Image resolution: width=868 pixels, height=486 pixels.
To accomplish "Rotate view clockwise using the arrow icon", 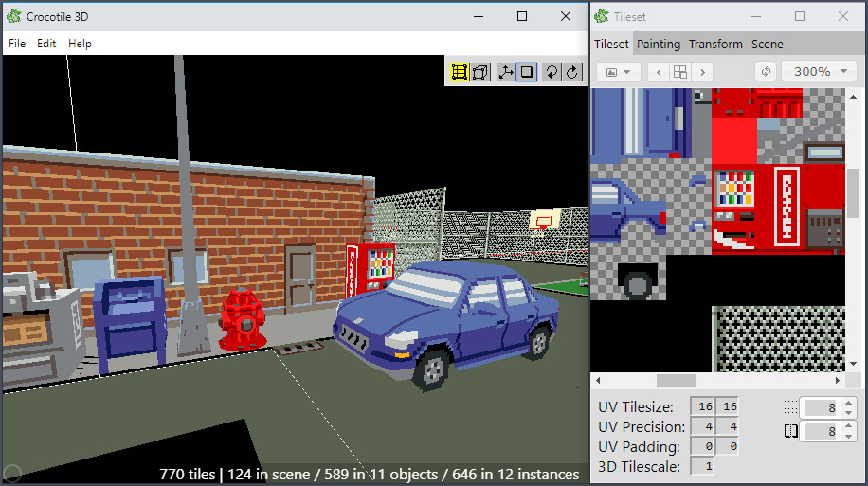I will 572,72.
